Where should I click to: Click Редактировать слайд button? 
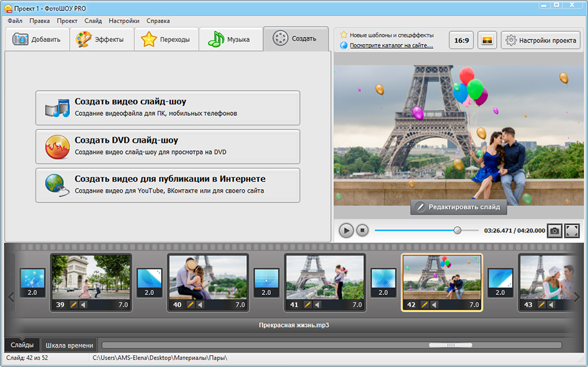coord(459,207)
